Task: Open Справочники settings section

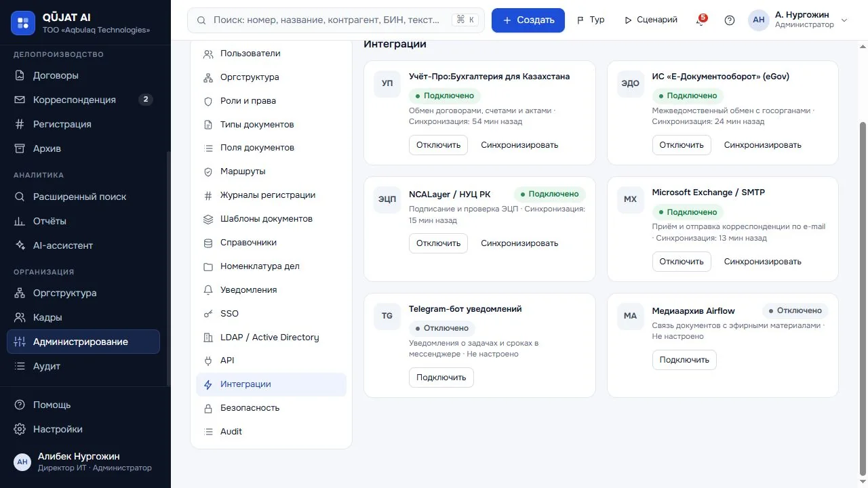Action: [x=271, y=243]
